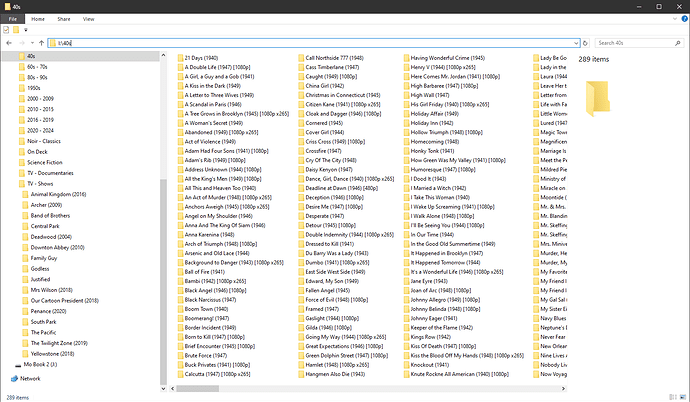Select the 60s - 70s tree folder

(x=37, y=67)
